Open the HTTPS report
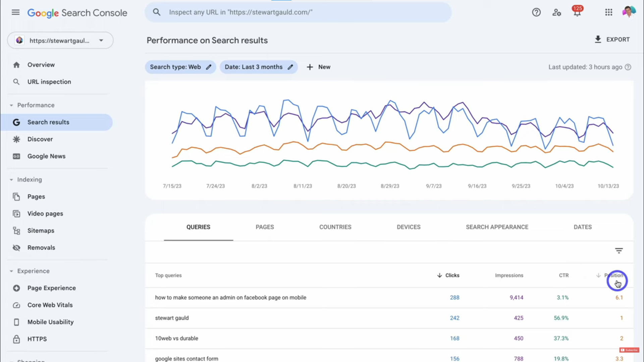 click(37, 339)
